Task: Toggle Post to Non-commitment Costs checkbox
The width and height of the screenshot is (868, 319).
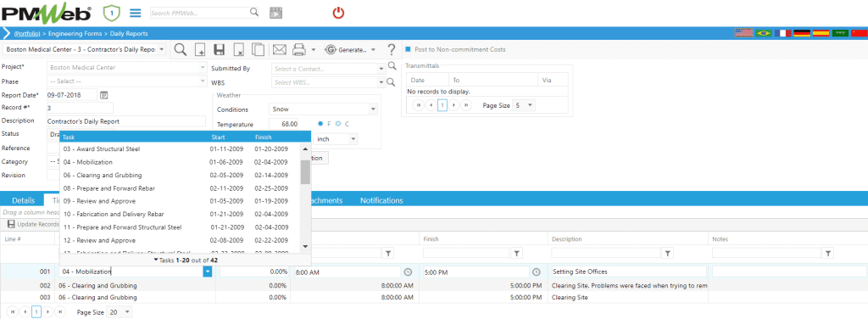Action: (408, 49)
